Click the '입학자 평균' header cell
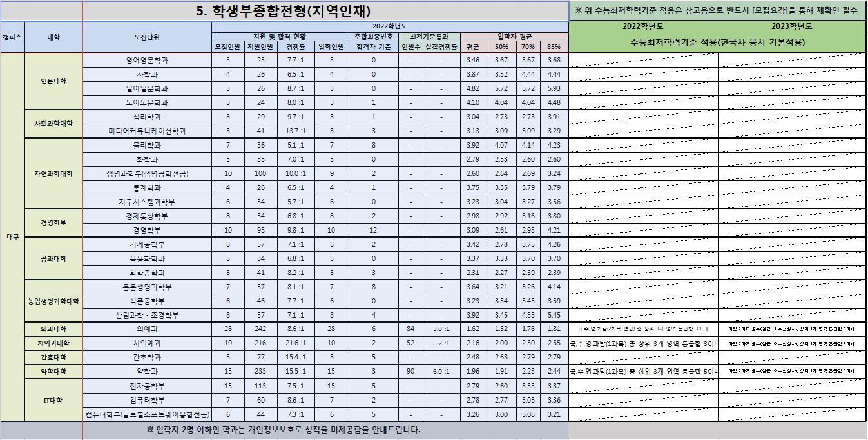The image size is (868, 440). [x=514, y=37]
